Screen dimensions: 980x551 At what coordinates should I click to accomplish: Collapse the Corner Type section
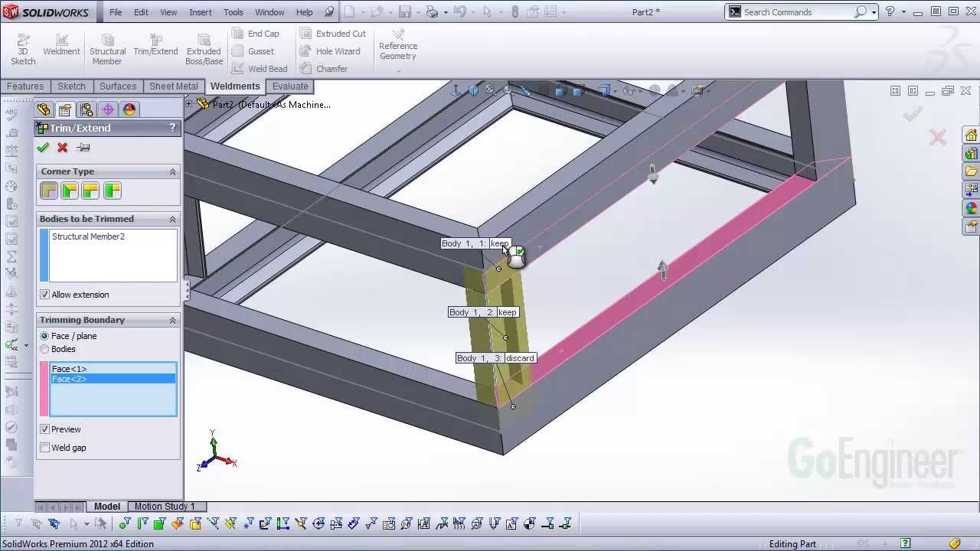(x=172, y=171)
